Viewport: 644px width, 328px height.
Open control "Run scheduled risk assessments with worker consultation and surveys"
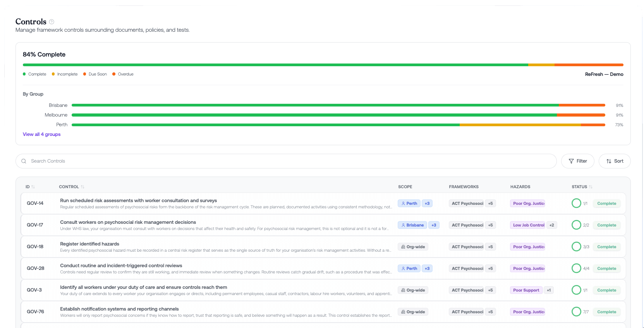pyautogui.click(x=138, y=201)
